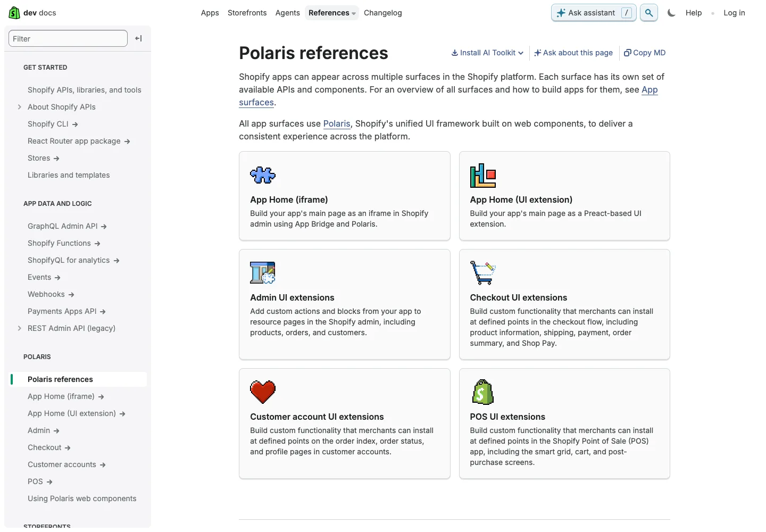Click the copy icon beside Copy MD
766x532 pixels.
pyautogui.click(x=628, y=53)
